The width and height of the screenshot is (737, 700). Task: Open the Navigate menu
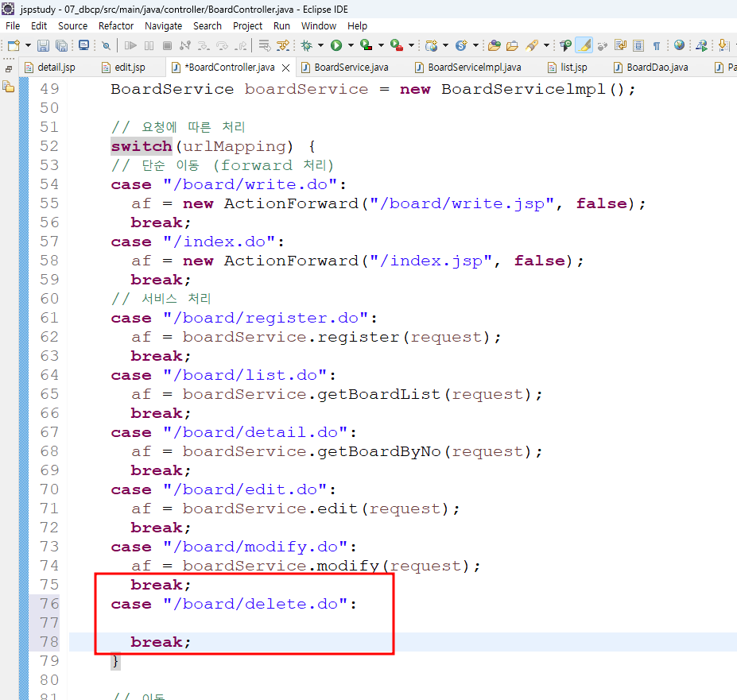coord(163,26)
